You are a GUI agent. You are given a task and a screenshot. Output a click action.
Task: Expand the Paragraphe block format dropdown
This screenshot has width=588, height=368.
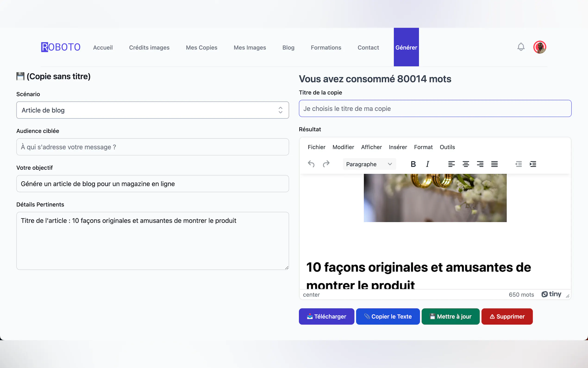click(369, 164)
